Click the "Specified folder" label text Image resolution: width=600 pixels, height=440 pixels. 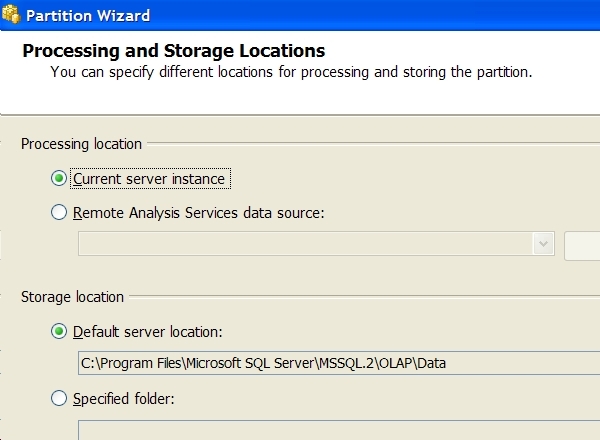point(124,399)
